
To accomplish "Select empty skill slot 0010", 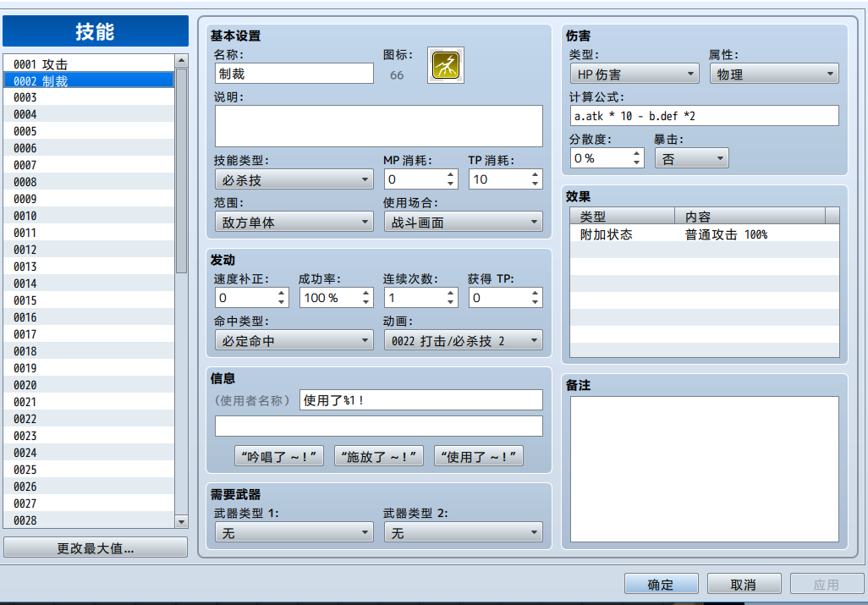I will point(89,216).
